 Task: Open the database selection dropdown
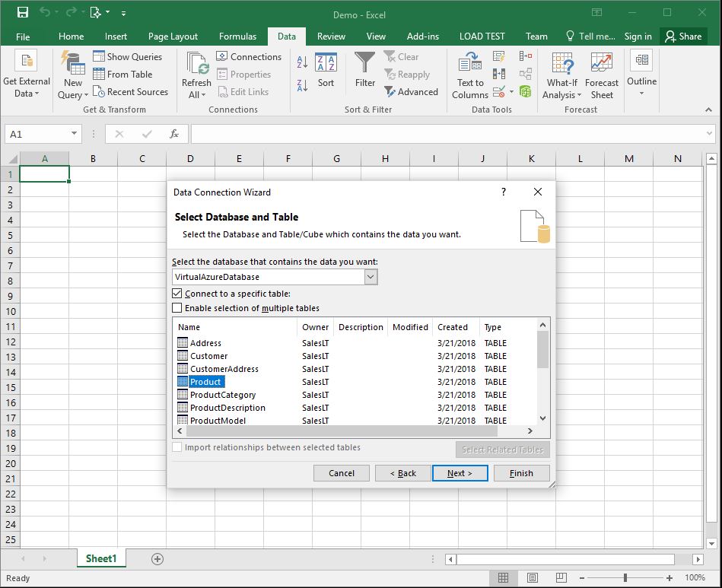tap(371, 276)
